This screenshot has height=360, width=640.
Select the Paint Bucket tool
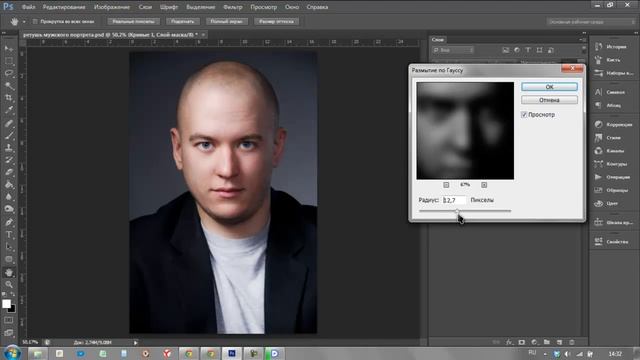(9, 184)
